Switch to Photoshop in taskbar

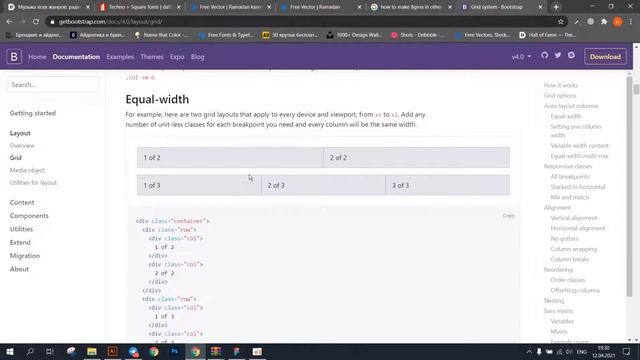click(175, 351)
